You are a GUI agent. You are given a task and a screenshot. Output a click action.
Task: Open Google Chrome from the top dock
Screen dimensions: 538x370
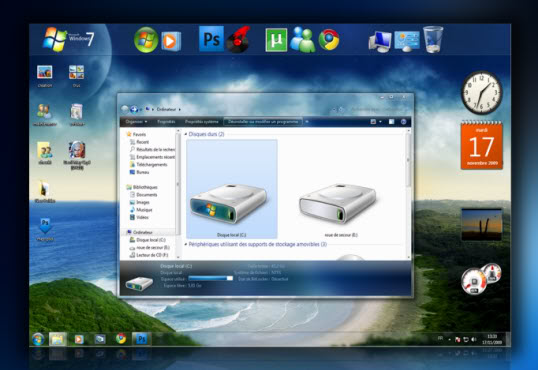point(329,40)
